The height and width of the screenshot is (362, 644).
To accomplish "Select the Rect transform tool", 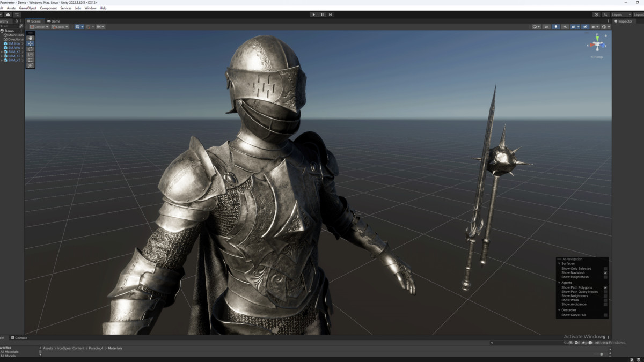I will pos(31,60).
